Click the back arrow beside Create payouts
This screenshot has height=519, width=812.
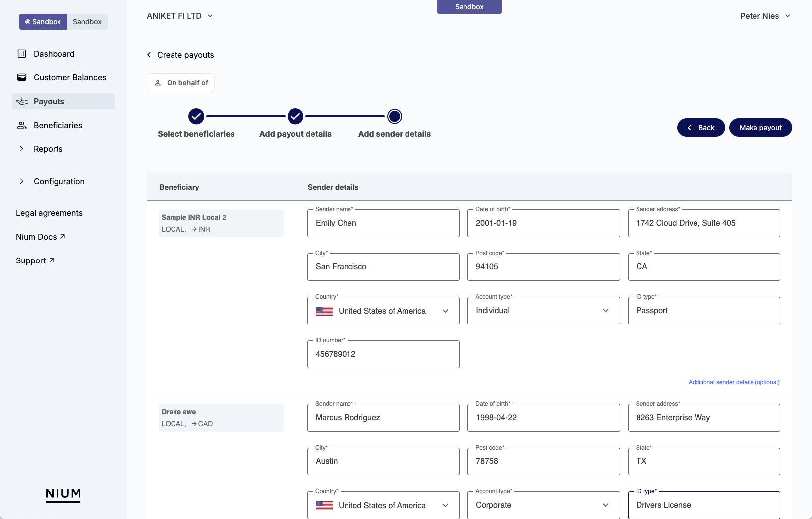pyautogui.click(x=149, y=55)
